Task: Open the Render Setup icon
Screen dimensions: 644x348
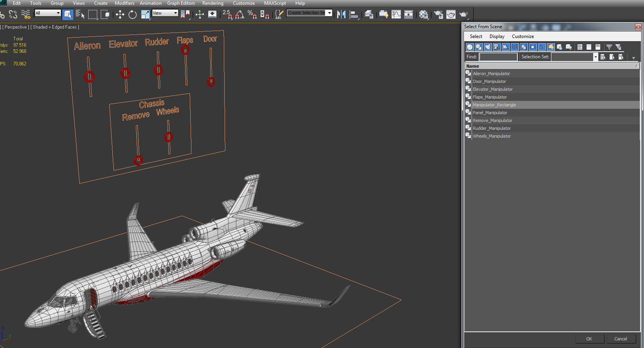Action: pyautogui.click(x=438, y=14)
